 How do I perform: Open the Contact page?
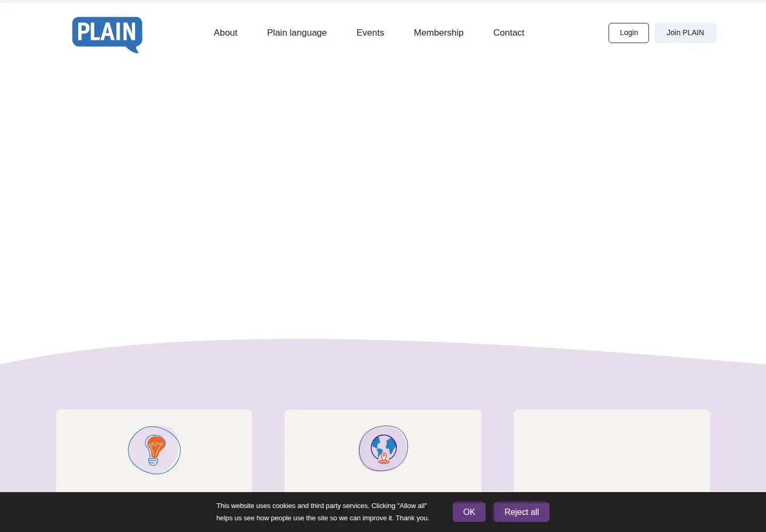click(509, 33)
